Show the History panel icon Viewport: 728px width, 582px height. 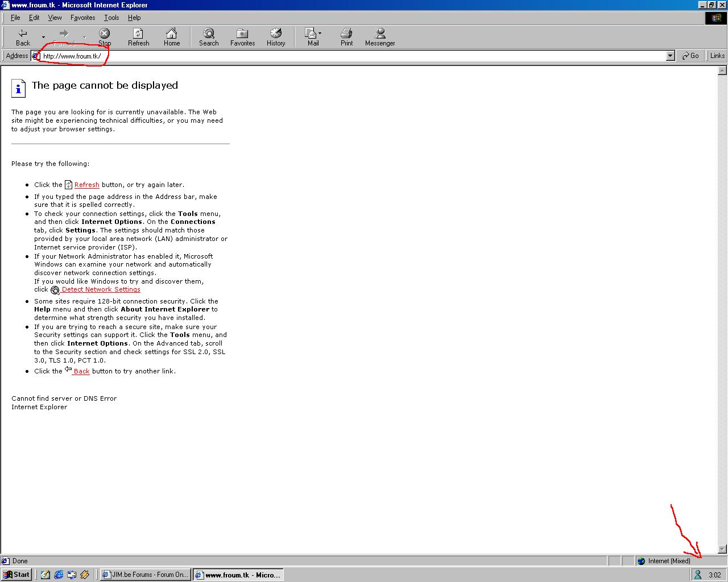pyautogui.click(x=276, y=37)
